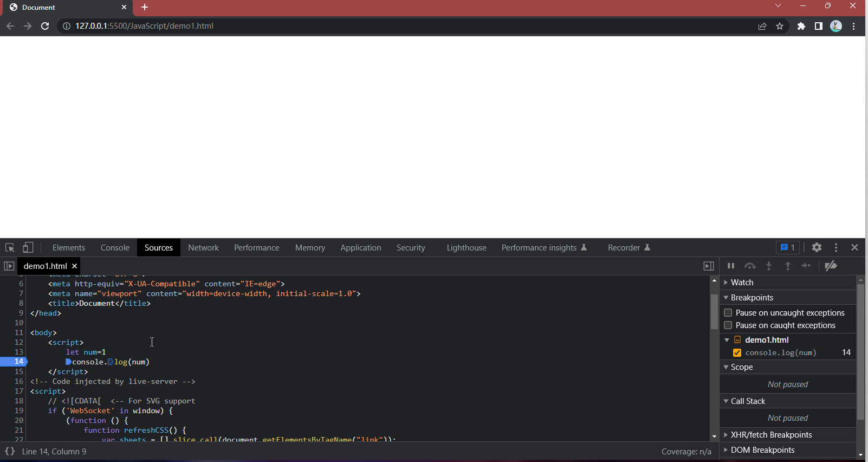Screen dimensions: 868x462
Task: Enable Pause on uncaught exceptions
Action: [x=728, y=313]
